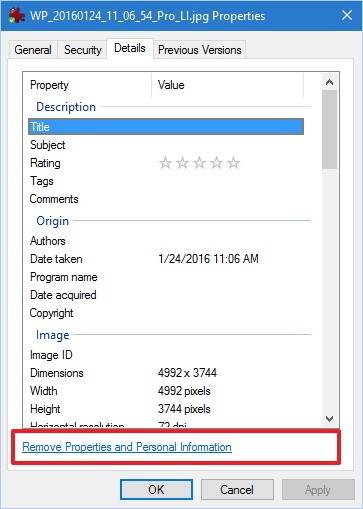Click the Cancel button
Viewport: 363px width, 509px height.
click(x=237, y=489)
